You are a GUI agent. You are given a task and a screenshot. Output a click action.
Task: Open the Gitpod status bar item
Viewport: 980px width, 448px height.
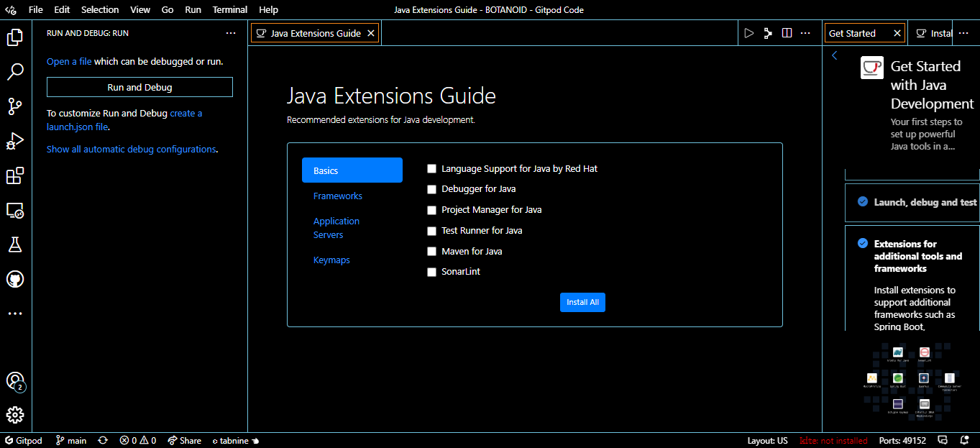point(24,441)
